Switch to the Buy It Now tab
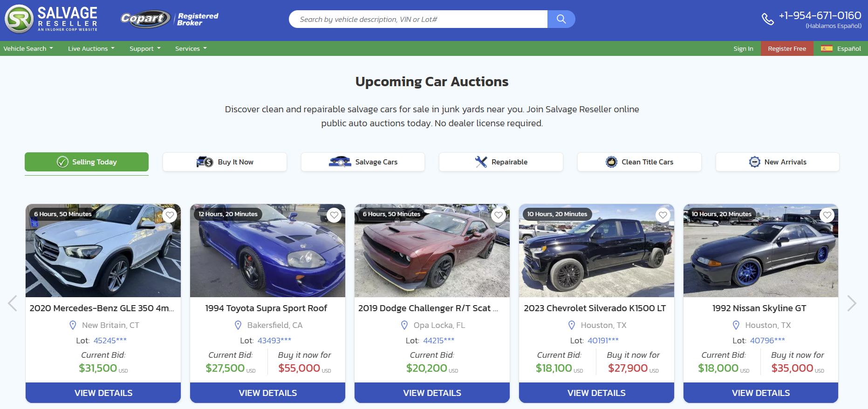 [225, 162]
